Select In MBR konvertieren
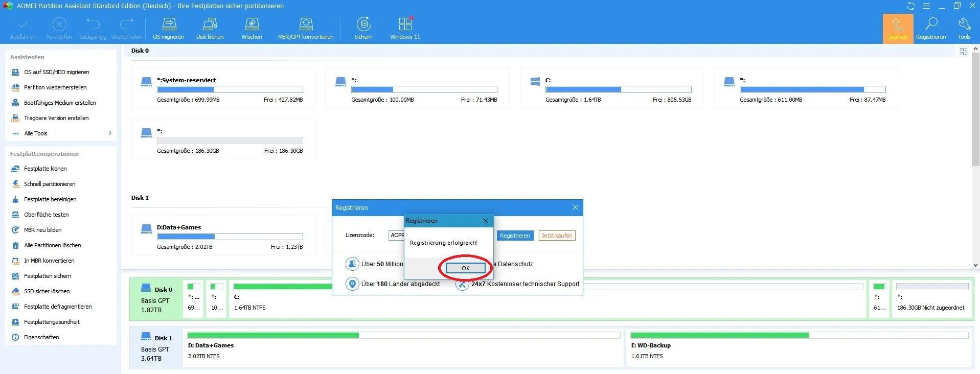 point(49,261)
